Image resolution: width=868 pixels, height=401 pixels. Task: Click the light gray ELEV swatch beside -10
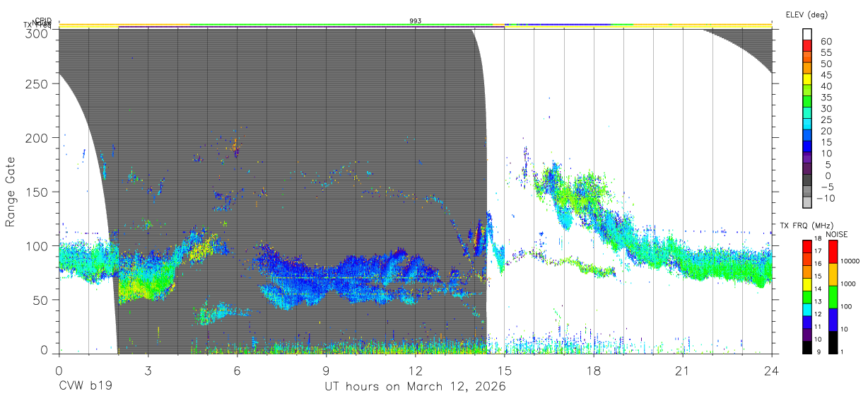(807, 203)
